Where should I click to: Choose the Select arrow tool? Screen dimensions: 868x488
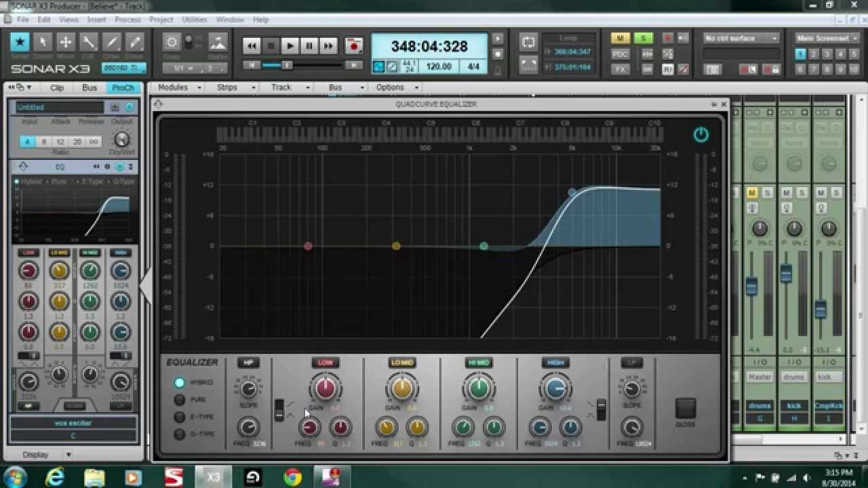(x=43, y=43)
